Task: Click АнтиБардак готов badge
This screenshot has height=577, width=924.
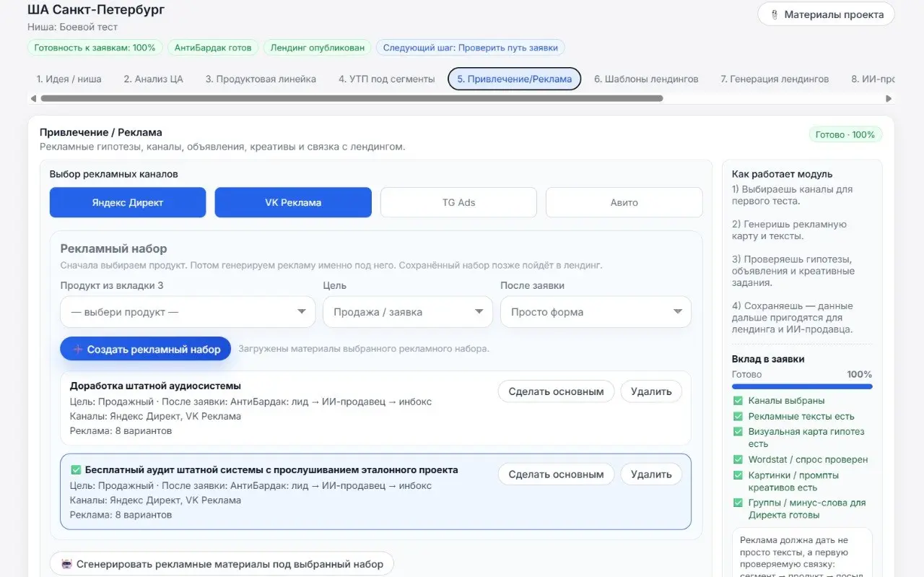Action: (x=213, y=48)
